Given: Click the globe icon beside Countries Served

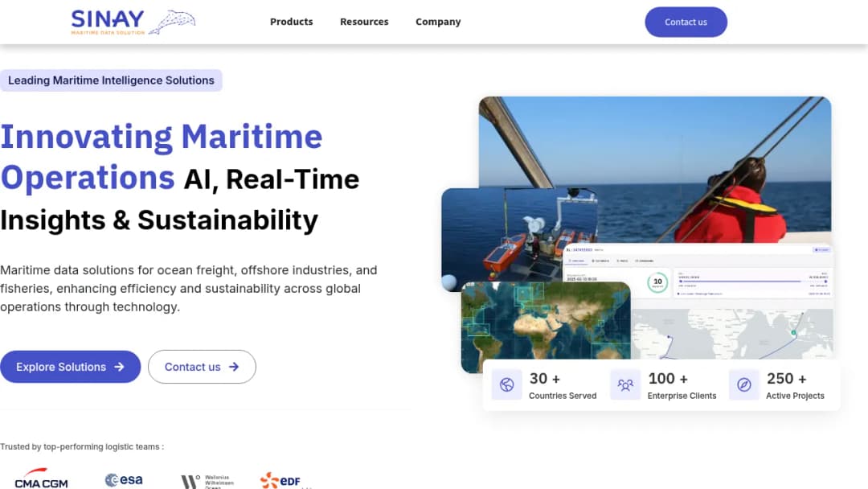Looking at the screenshot, I should pos(506,385).
